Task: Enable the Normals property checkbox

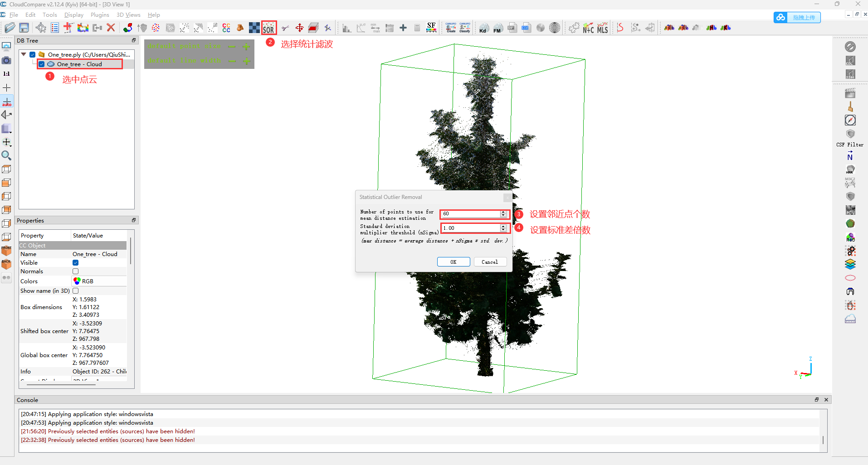Action: pyautogui.click(x=76, y=271)
